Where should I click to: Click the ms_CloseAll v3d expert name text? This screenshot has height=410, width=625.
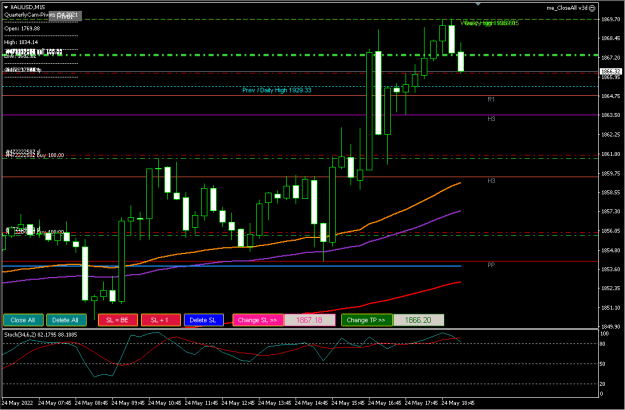(567, 8)
